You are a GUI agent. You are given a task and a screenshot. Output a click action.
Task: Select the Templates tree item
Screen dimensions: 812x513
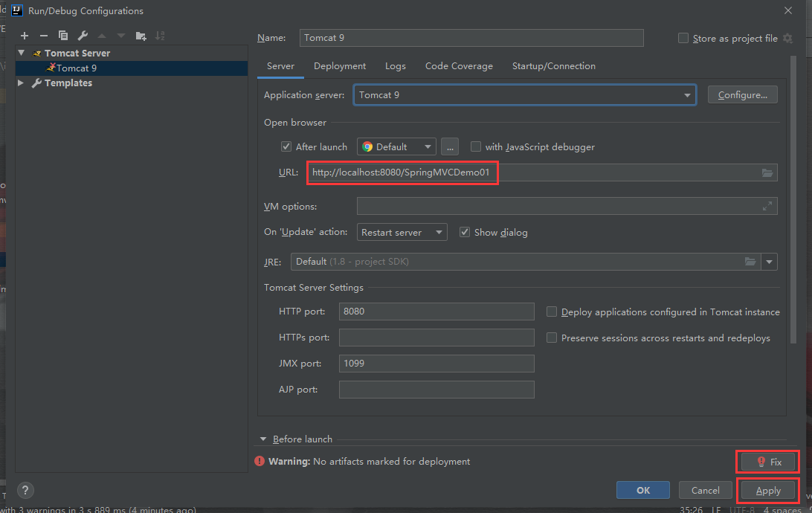(x=68, y=83)
